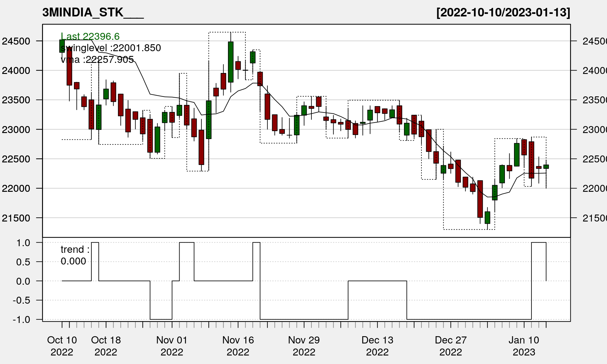Click the Nov 01 2022 axis label
This screenshot has width=607, height=364.
pos(172,346)
